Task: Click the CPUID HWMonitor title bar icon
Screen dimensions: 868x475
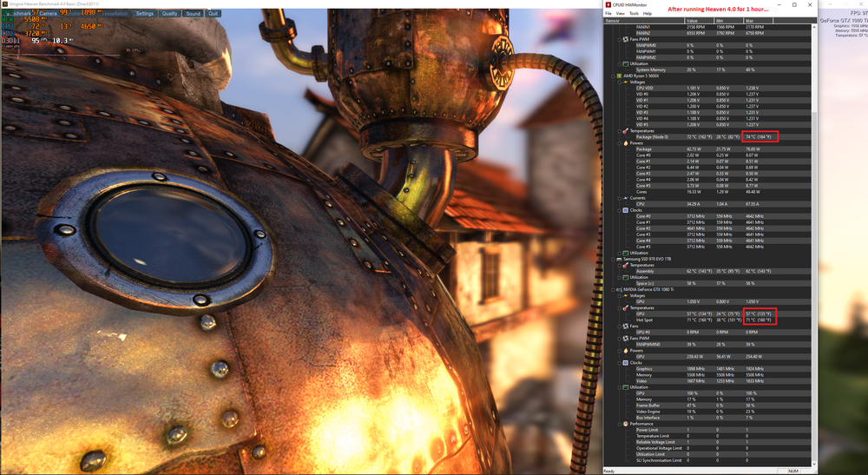Action: [608, 4]
